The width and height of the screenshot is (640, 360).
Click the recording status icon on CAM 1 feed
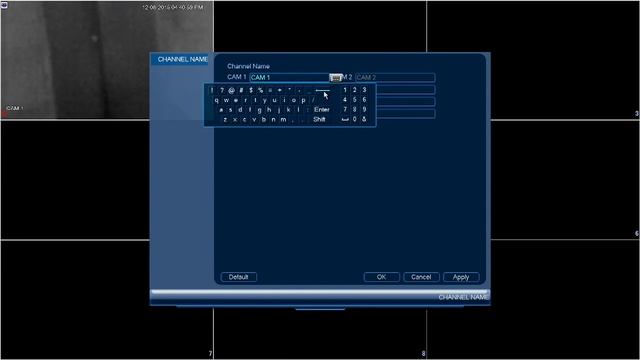coord(4,114)
